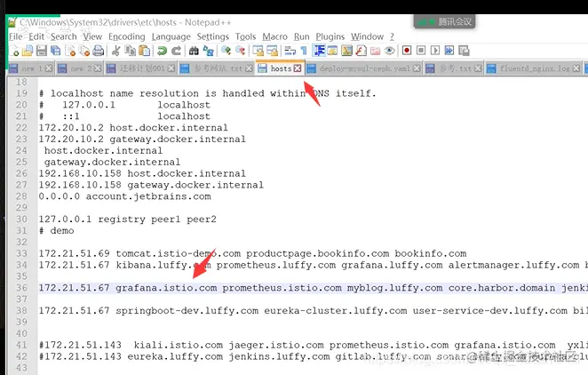Open the Search menu
The height and width of the screenshot is (375, 588).
click(x=64, y=36)
